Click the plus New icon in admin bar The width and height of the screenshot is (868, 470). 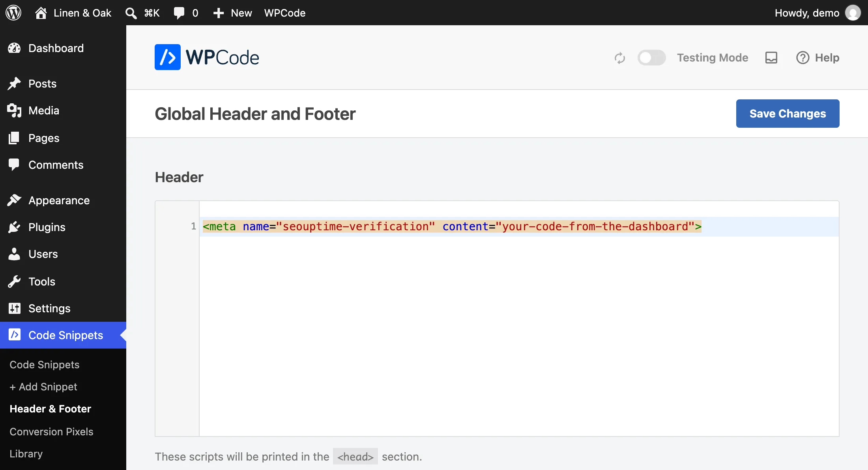click(218, 13)
